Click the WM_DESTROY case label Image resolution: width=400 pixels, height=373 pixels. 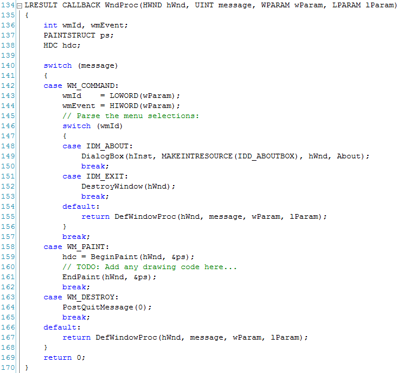(x=81, y=297)
